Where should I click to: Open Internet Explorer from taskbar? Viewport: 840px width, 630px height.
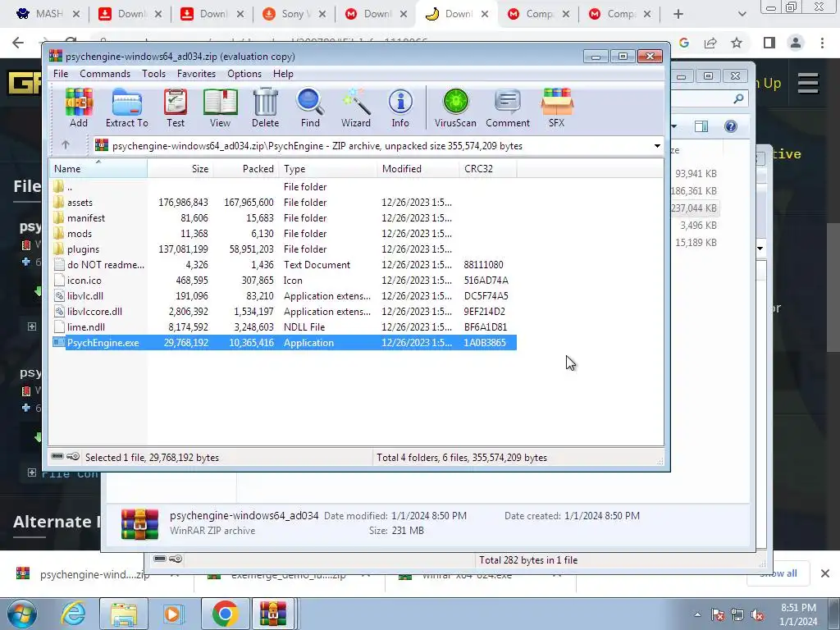click(73, 614)
